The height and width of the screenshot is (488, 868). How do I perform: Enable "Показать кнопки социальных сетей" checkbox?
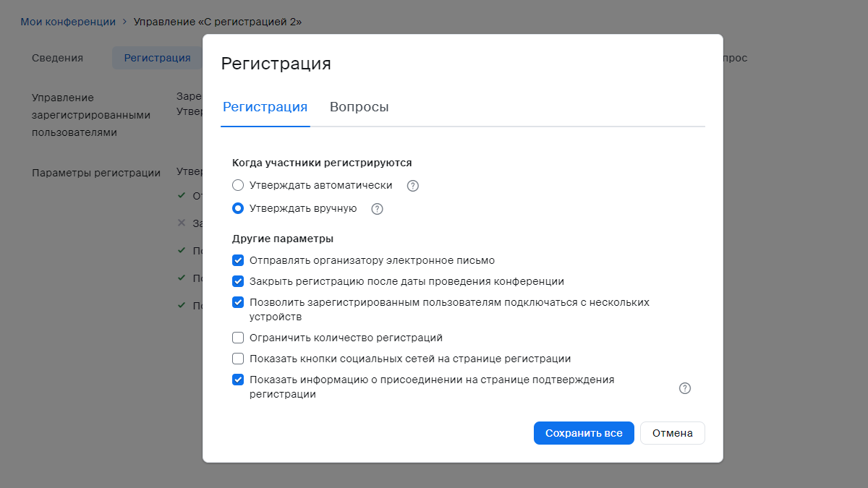(x=238, y=359)
